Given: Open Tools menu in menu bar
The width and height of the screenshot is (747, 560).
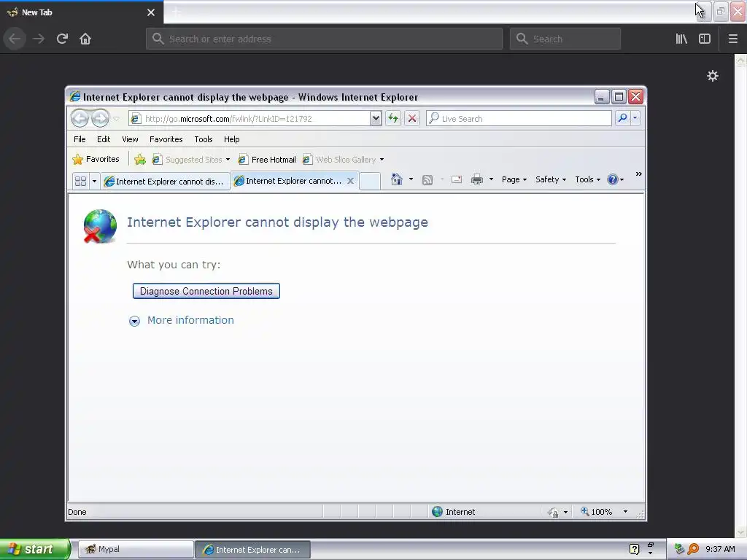Looking at the screenshot, I should click(204, 139).
